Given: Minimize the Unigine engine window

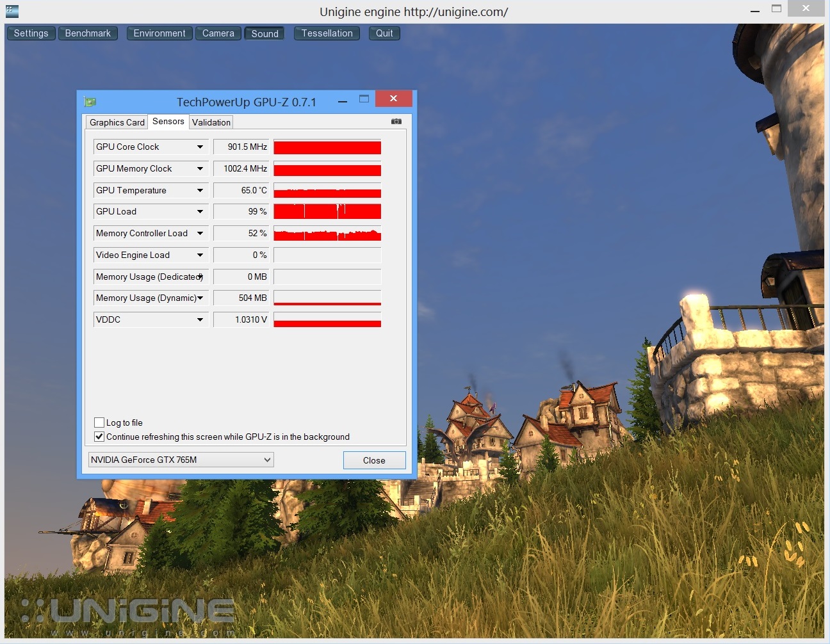Looking at the screenshot, I should (755, 10).
